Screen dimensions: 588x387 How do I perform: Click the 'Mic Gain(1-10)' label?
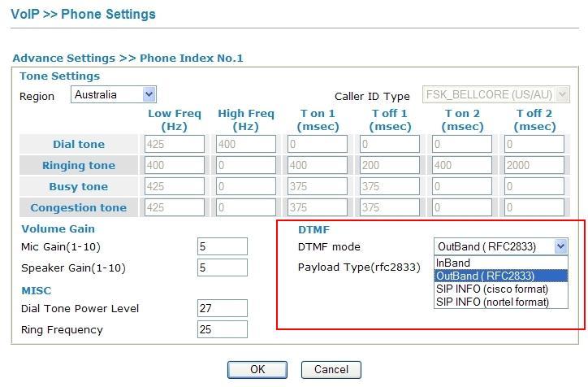[61, 247]
